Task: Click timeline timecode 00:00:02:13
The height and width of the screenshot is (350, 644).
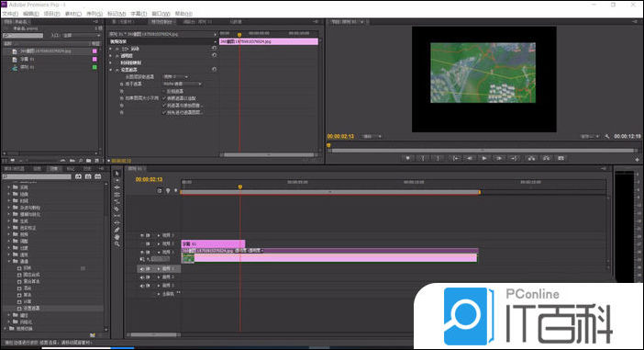Action: 150,179
